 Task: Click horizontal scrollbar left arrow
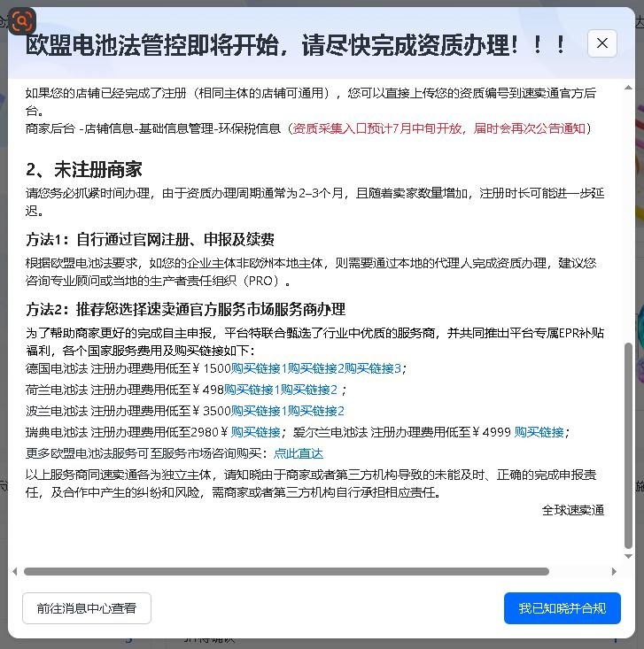coord(15,572)
